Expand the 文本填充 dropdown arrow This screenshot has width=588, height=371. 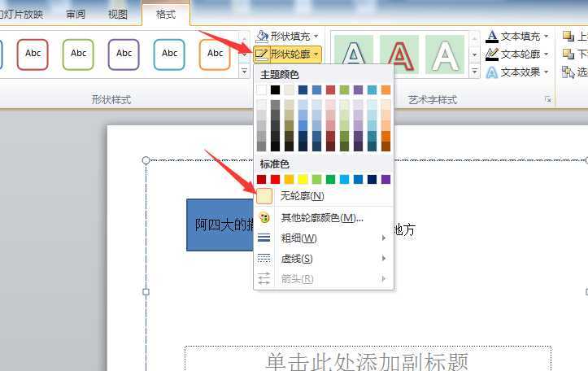pos(546,36)
